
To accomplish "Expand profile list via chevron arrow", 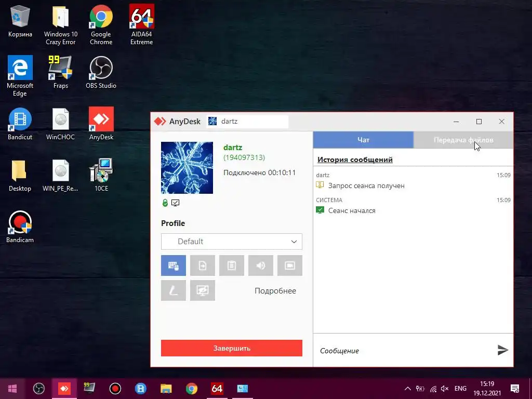I will [x=294, y=242].
